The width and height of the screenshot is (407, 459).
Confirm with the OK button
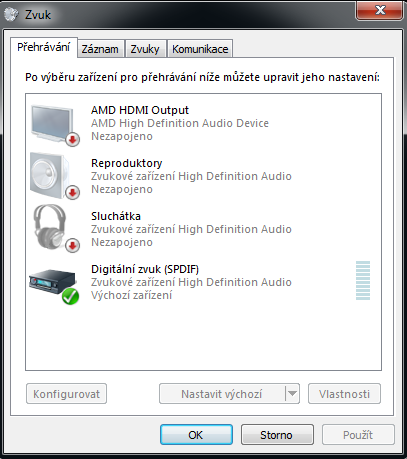(x=196, y=435)
